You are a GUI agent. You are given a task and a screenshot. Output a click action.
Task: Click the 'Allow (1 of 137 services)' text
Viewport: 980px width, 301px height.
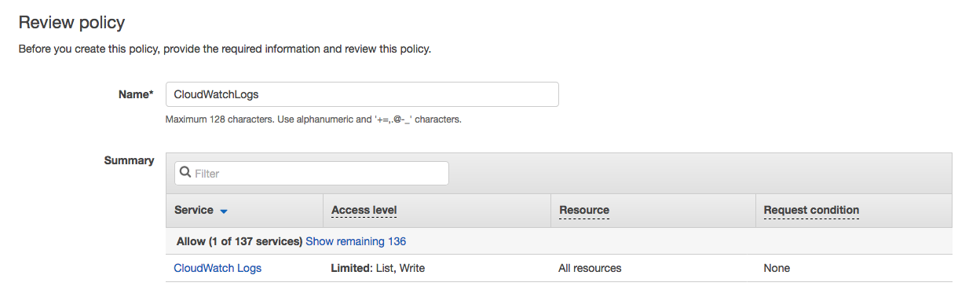[240, 241]
